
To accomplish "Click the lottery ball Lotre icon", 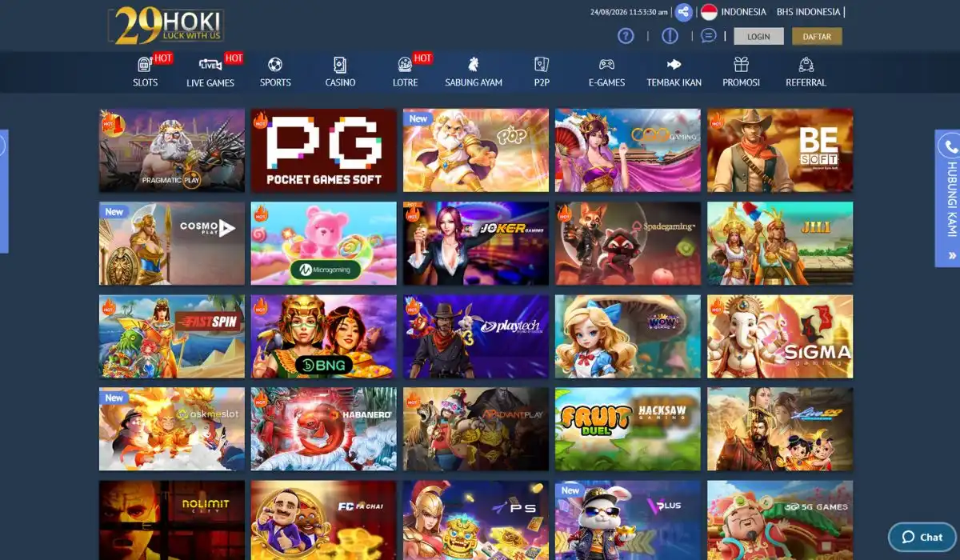I will coord(405,65).
